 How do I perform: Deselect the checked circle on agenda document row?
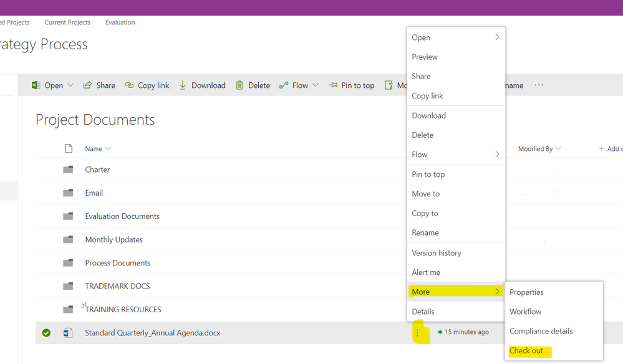[46, 333]
